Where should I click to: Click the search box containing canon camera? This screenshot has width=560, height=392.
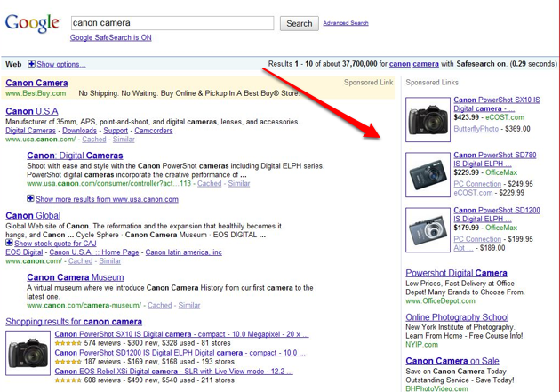click(x=172, y=23)
